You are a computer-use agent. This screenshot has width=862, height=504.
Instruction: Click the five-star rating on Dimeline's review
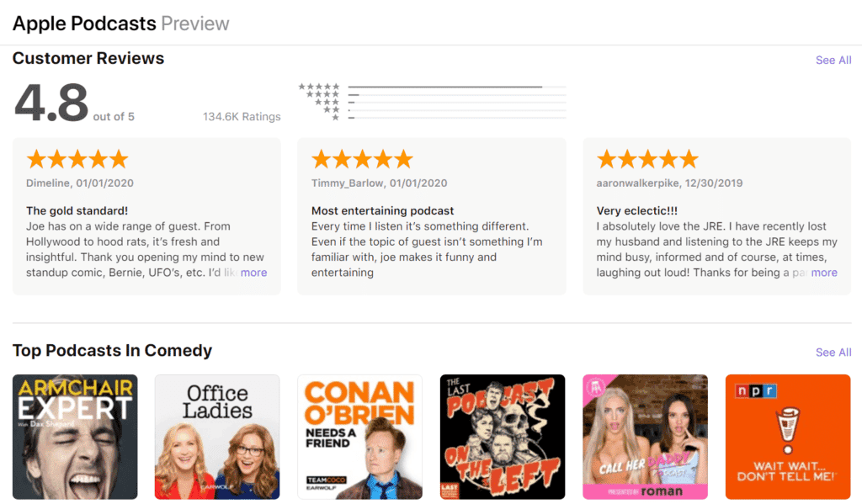77,159
